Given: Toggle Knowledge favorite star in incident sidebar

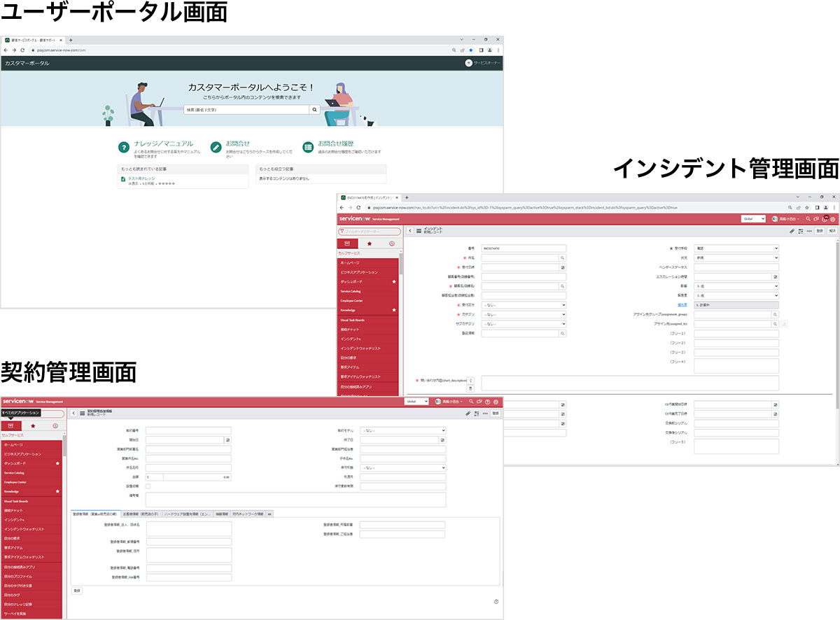Looking at the screenshot, I should pos(394,310).
